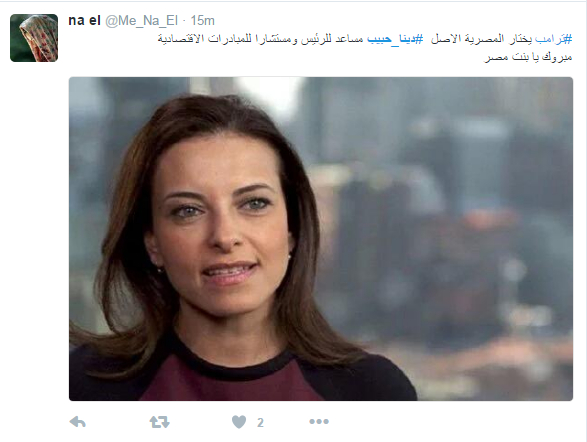The width and height of the screenshot is (587, 442).
Task: Open the #دينا_حبيب hashtag
Action: click(395, 39)
